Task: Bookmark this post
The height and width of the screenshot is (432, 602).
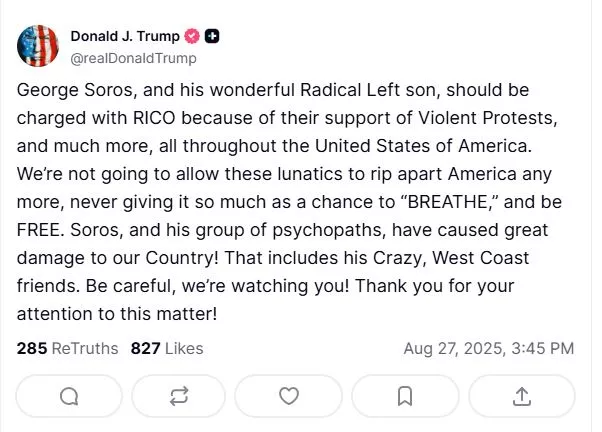Action: coord(405,396)
